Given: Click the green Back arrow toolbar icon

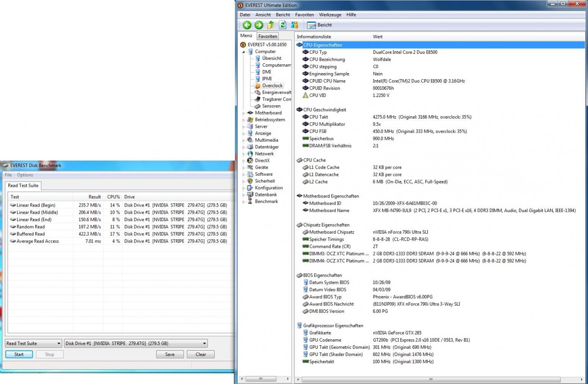Looking at the screenshot, I should pyautogui.click(x=247, y=25).
